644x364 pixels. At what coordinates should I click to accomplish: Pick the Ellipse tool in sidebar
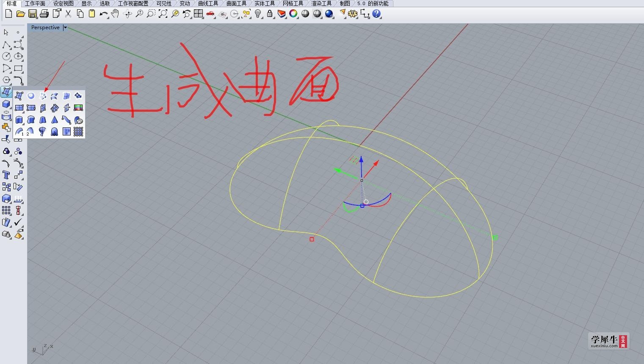(x=18, y=56)
